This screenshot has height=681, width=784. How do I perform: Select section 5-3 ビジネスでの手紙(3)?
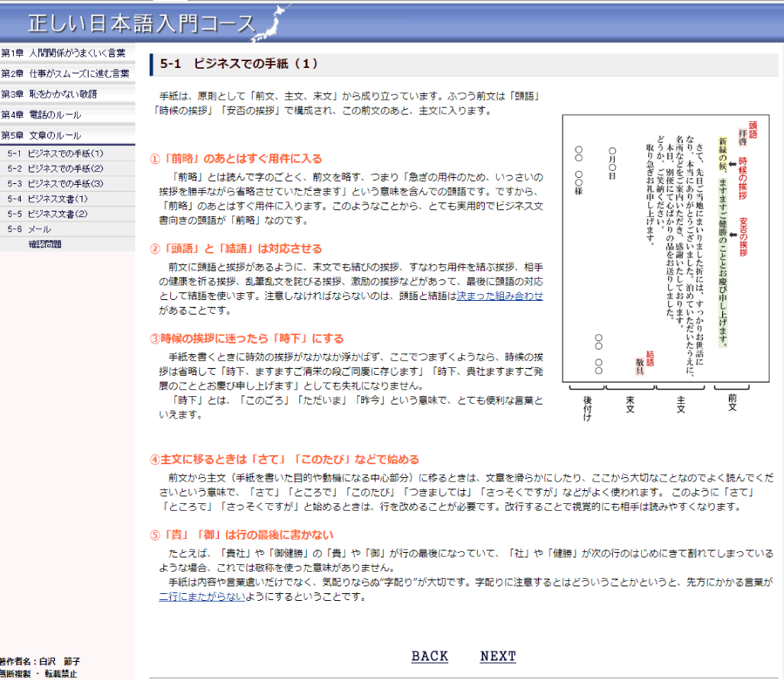pos(56,183)
